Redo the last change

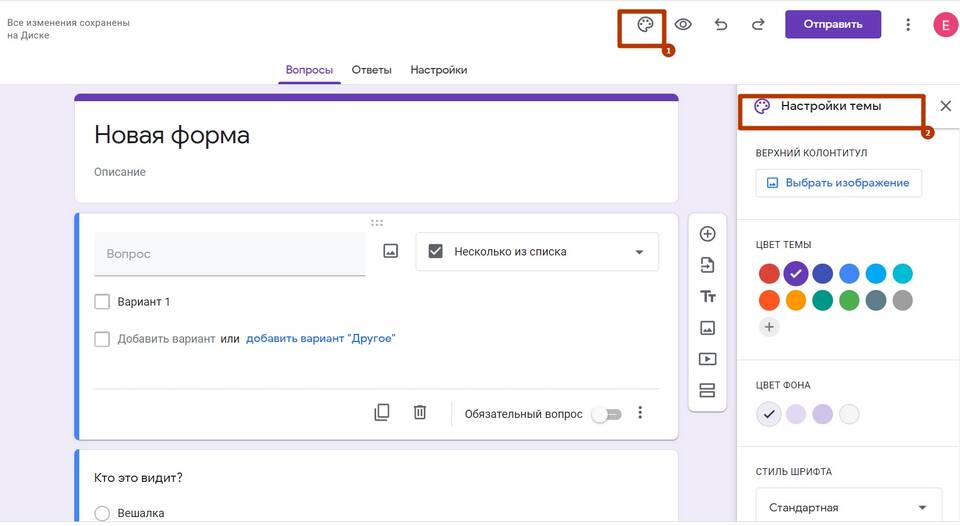click(x=758, y=24)
